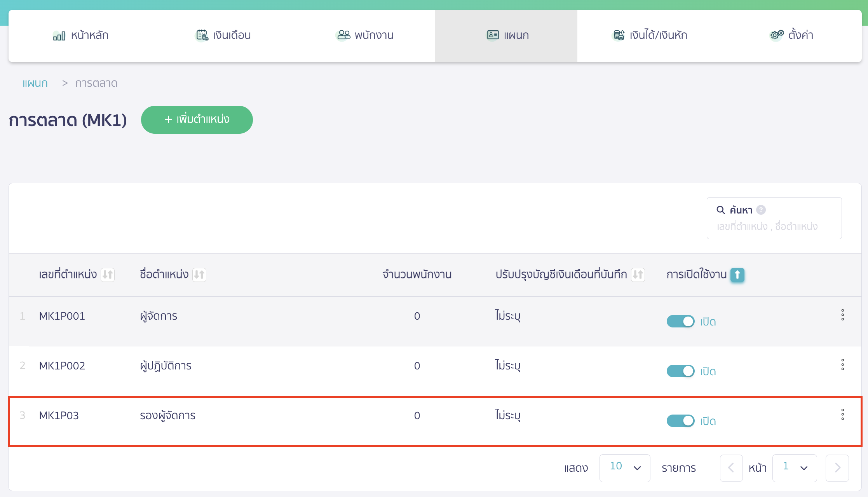
Task: Follow the แผนก breadcrumb link
Action: (x=35, y=83)
